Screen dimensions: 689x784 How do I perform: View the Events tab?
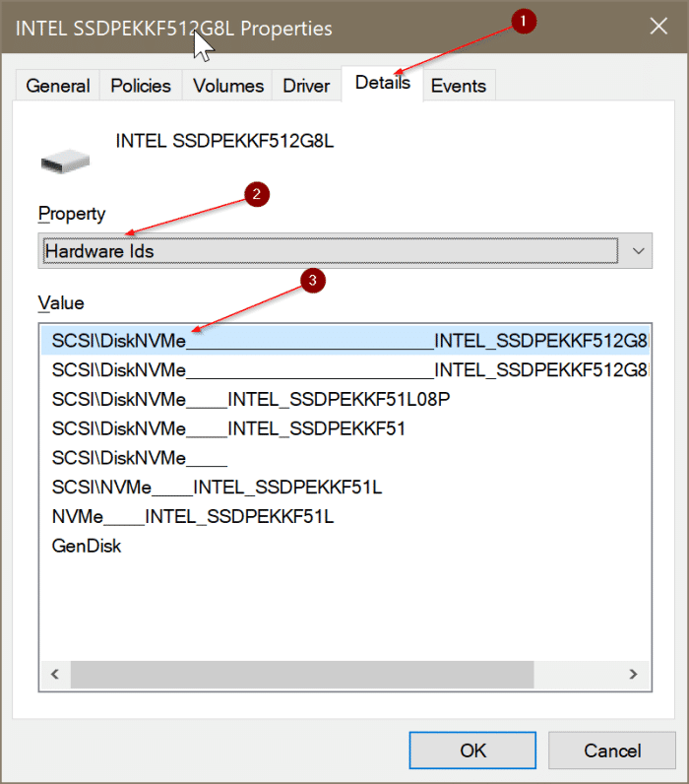(459, 86)
